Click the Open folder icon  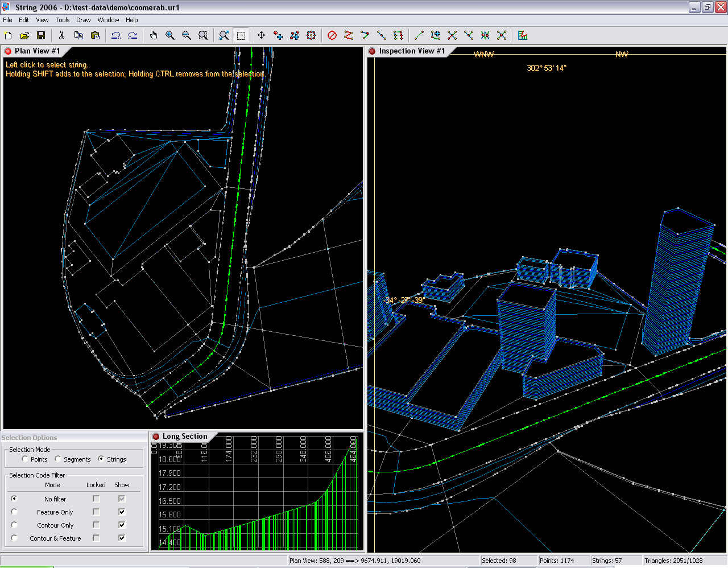(24, 35)
